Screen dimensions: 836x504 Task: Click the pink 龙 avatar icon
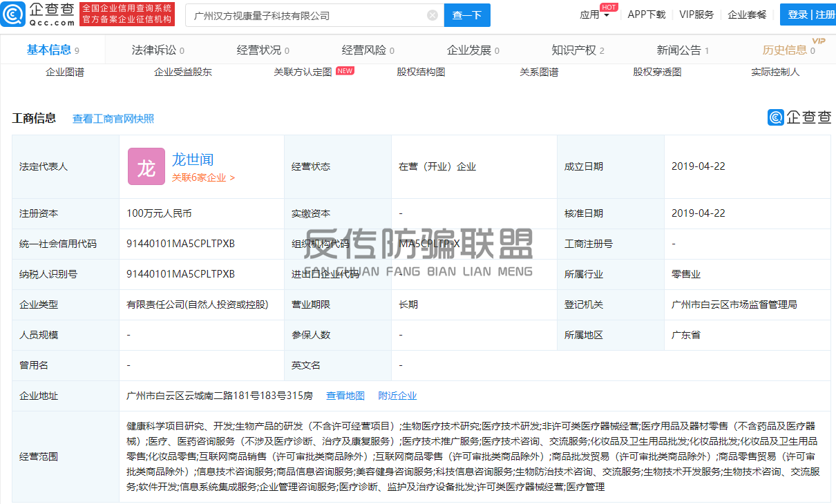pyautogui.click(x=146, y=166)
